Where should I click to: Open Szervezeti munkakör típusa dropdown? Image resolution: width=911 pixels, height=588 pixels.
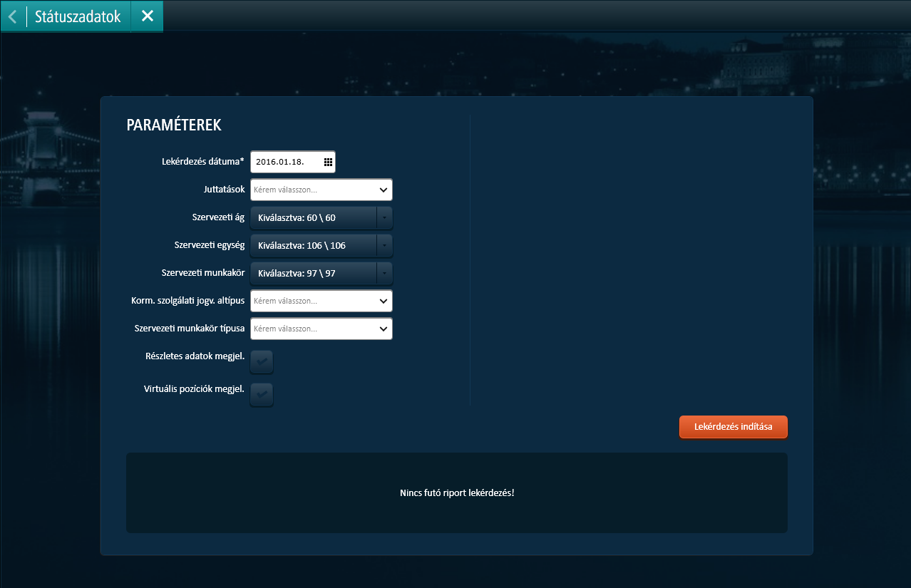pyautogui.click(x=312, y=329)
